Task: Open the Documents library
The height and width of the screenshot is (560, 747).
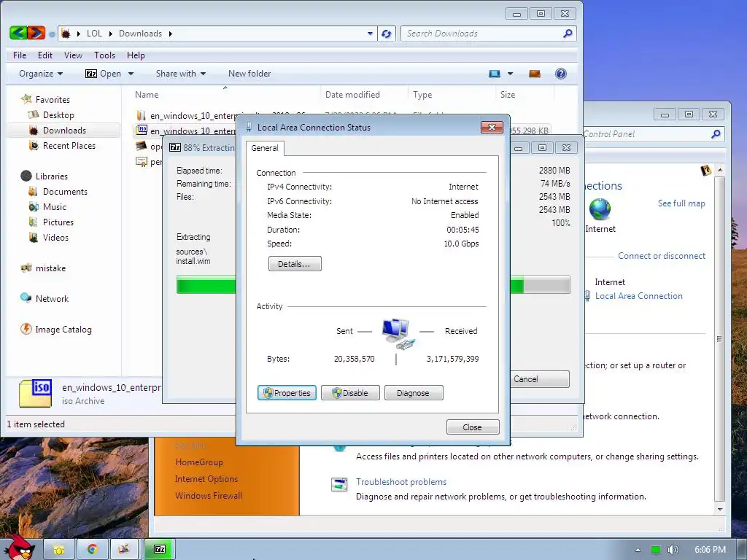Action: 65,192
